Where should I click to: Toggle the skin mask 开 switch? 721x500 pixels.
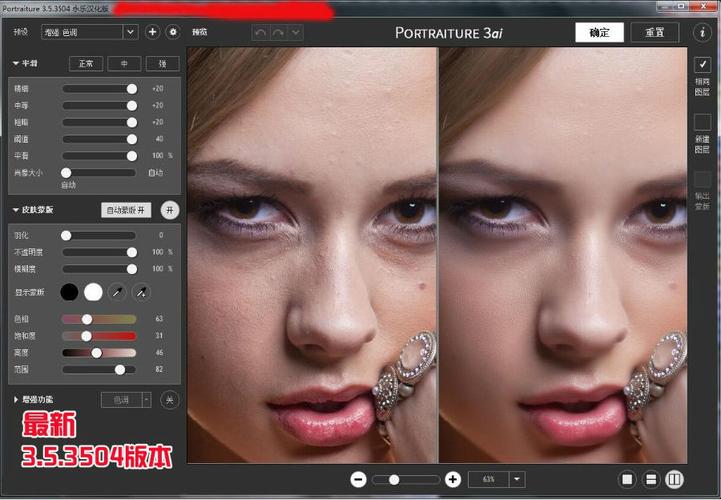click(x=169, y=210)
